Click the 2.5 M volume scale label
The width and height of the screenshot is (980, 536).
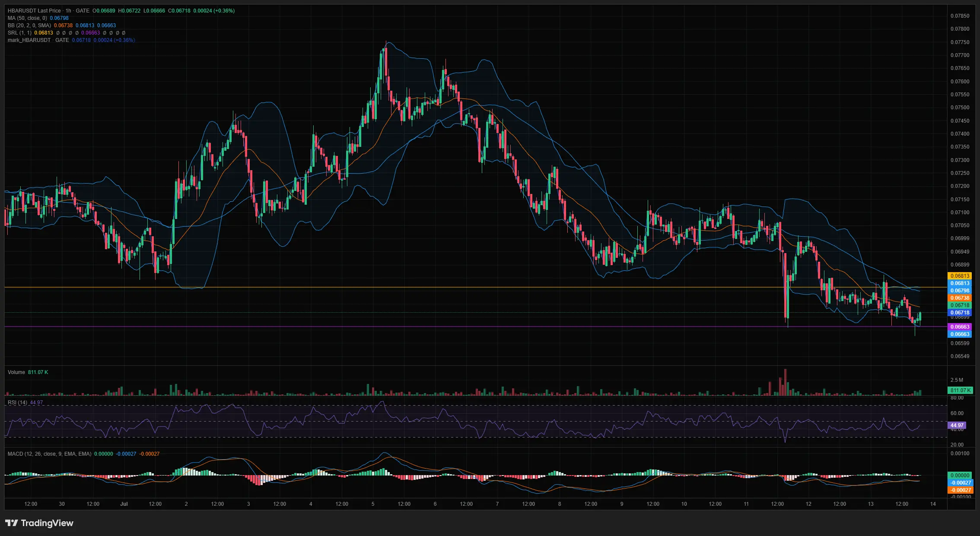point(957,380)
